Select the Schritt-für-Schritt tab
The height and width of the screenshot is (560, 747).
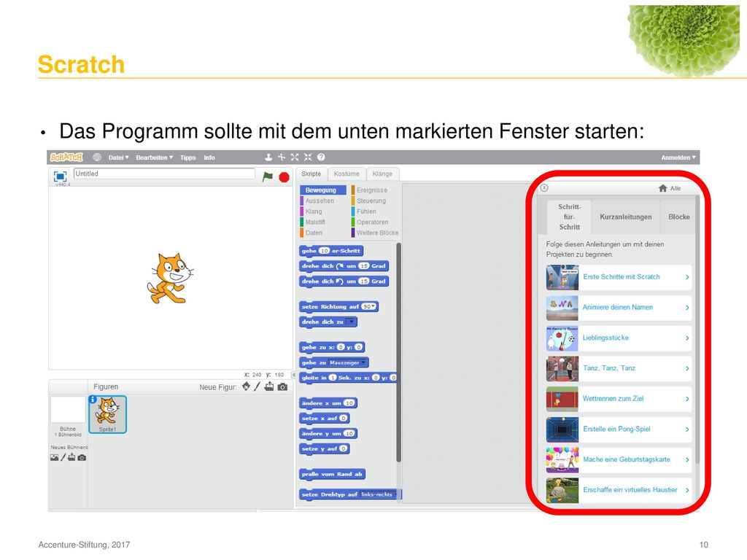point(569,217)
